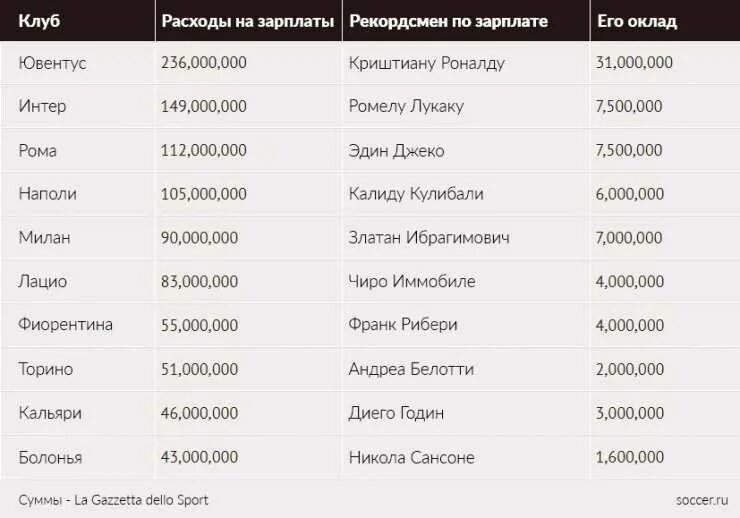The width and height of the screenshot is (740, 518).
Task: Click La Gazzetta dello Sport credit
Action: 141,500
